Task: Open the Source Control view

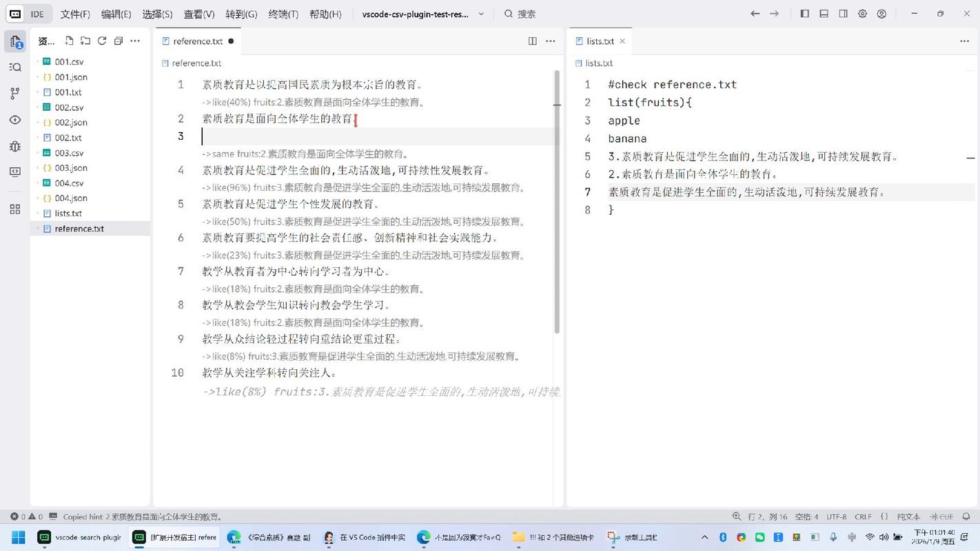Action: coord(15,94)
